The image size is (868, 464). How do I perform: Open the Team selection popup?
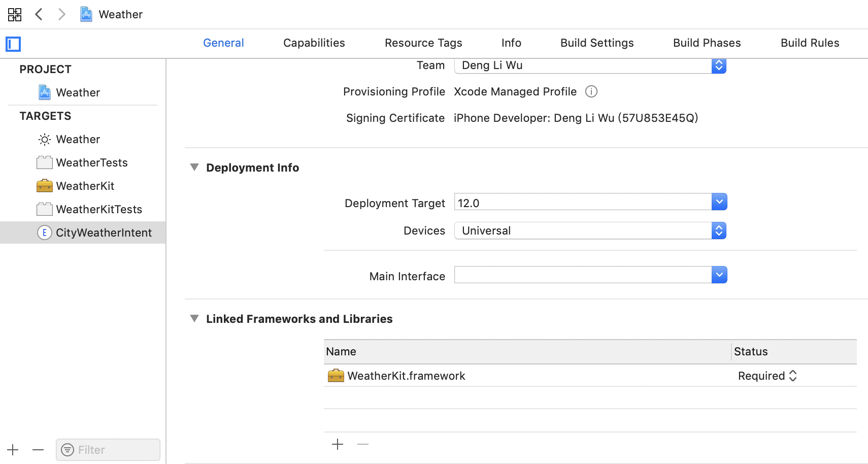tap(719, 65)
